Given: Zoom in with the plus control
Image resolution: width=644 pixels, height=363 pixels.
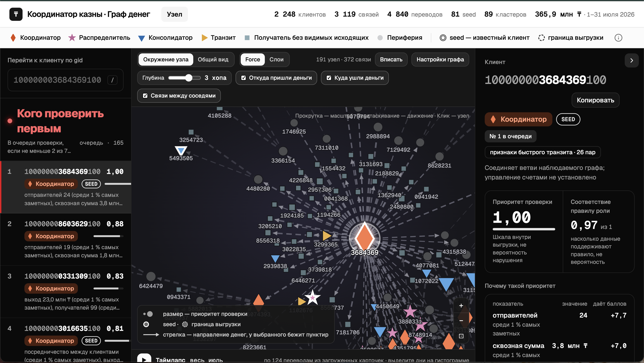Looking at the screenshot, I should tap(461, 306).
